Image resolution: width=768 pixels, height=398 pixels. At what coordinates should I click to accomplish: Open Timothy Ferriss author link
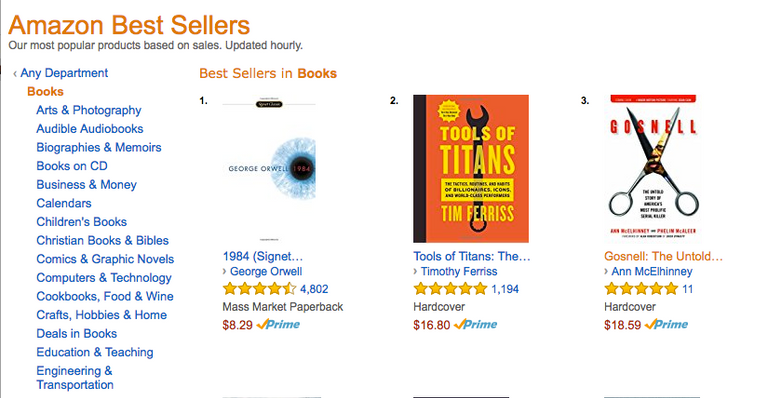click(x=459, y=271)
